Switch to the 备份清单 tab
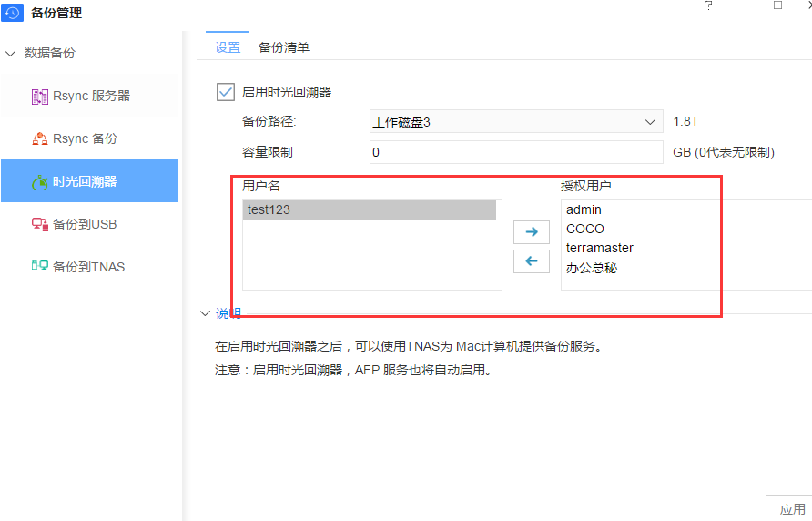This screenshot has height=521, width=812. coord(284,47)
